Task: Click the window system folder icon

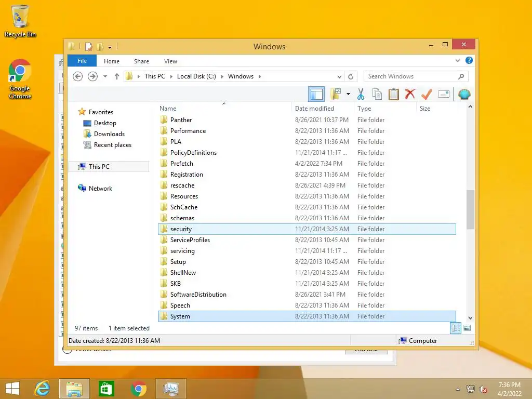Action: [72, 46]
